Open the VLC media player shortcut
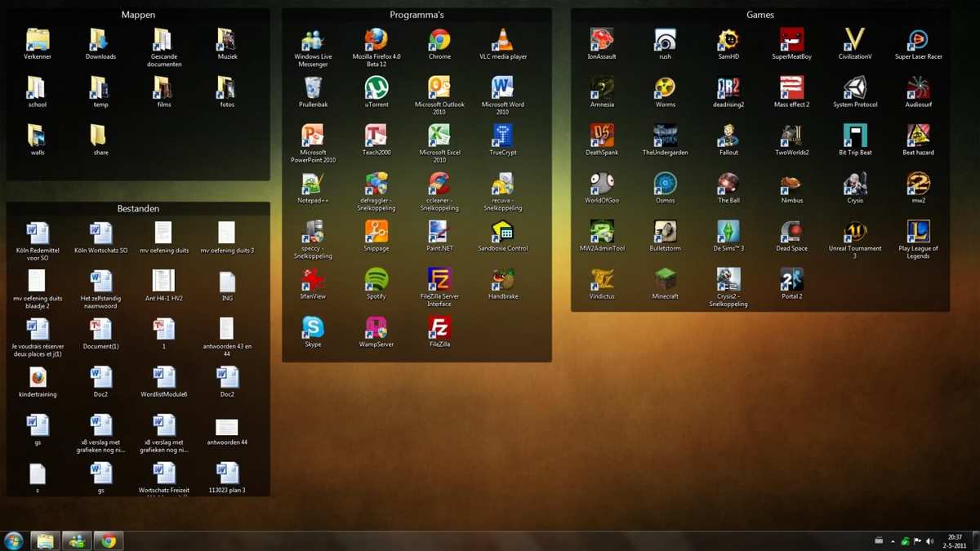This screenshot has width=980, height=551. click(503, 40)
